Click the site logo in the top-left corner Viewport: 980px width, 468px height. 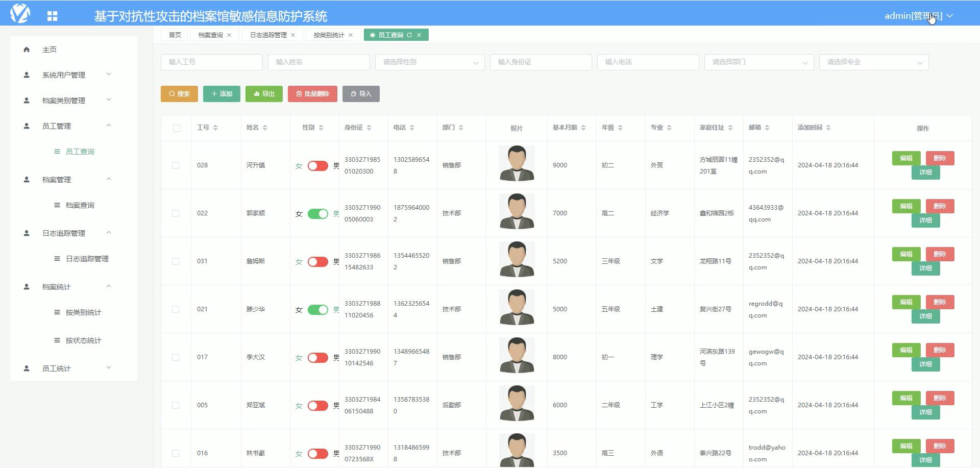point(19,15)
